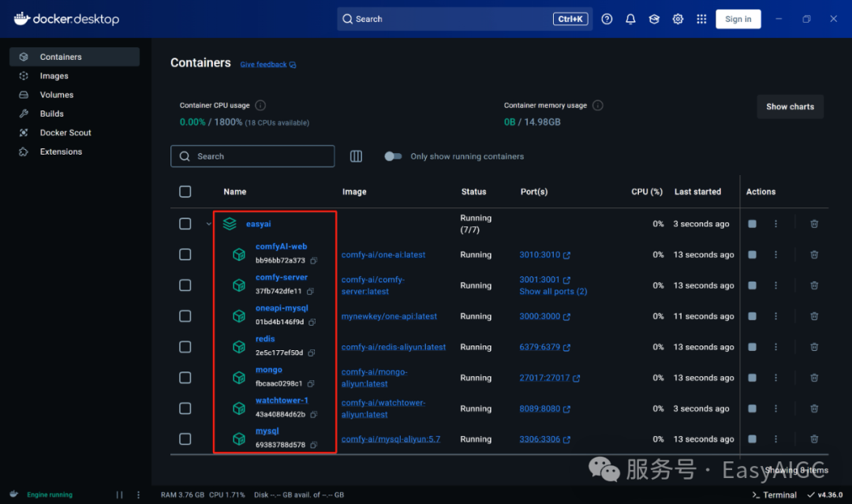This screenshot has width=852, height=504.
Task: Copy container ID fbcaac0298c1
Action: point(311,383)
